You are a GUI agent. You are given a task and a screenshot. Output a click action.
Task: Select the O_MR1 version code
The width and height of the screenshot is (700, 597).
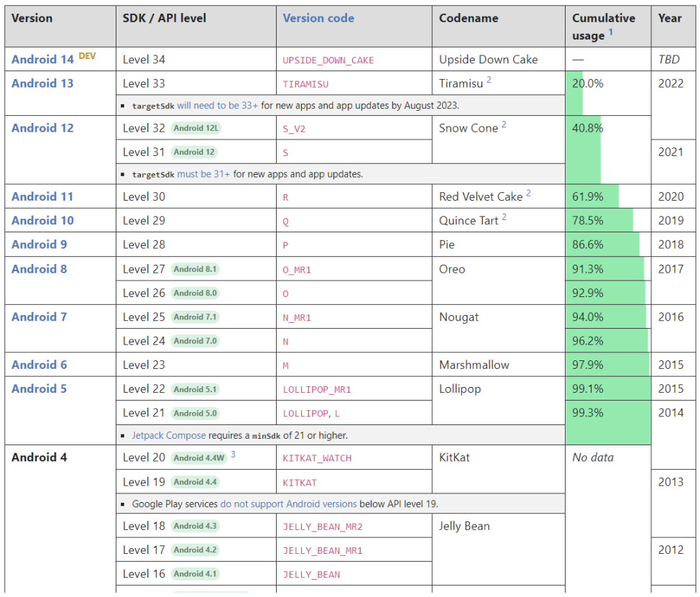(297, 270)
